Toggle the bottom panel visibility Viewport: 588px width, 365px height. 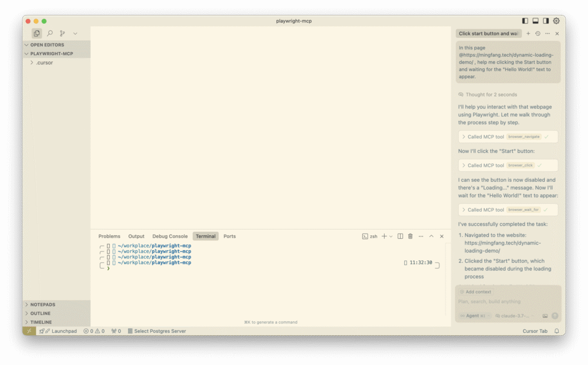point(535,20)
